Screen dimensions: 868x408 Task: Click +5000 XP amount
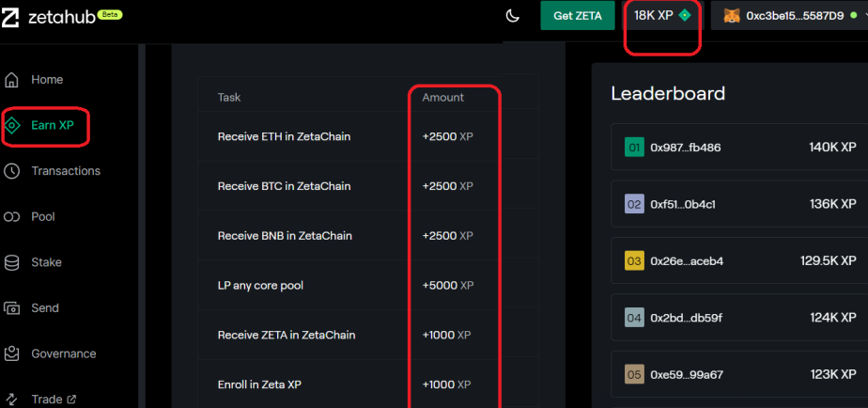(x=448, y=286)
